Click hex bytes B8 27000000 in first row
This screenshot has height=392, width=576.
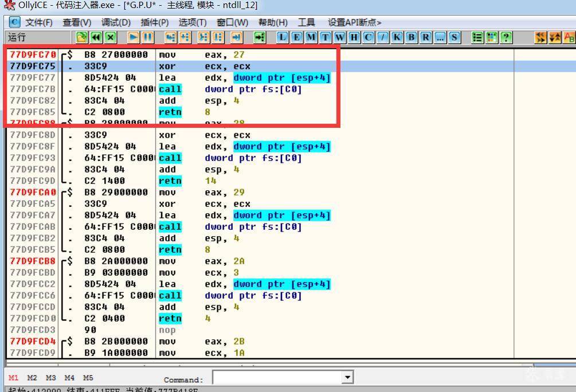click(x=116, y=55)
